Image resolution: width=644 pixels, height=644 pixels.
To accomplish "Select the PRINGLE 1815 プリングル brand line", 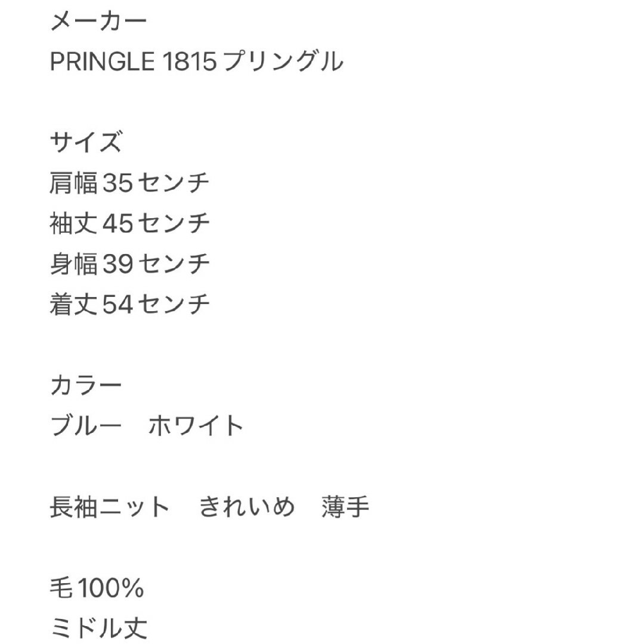I will (x=196, y=61).
